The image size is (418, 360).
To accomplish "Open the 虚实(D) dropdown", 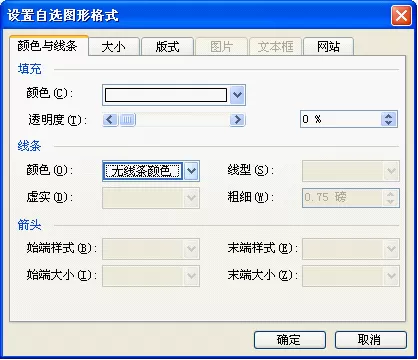I will pyautogui.click(x=151, y=198).
